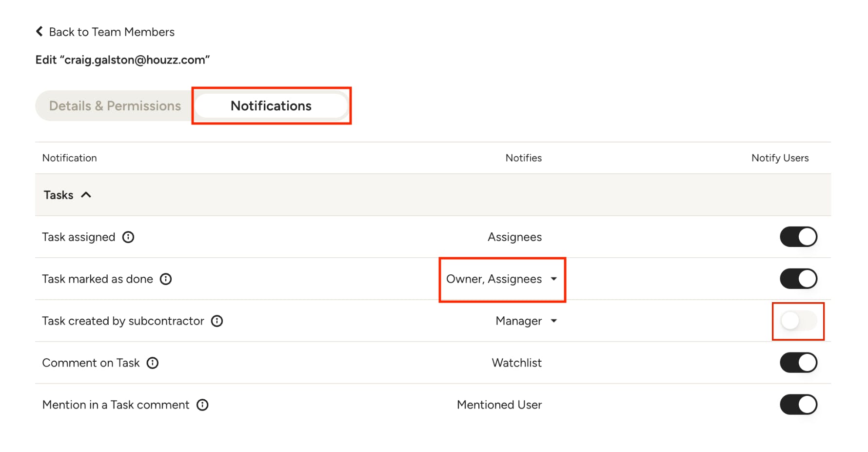The height and width of the screenshot is (452, 868).
Task: Open the Manager notifies dropdown
Action: point(526,321)
